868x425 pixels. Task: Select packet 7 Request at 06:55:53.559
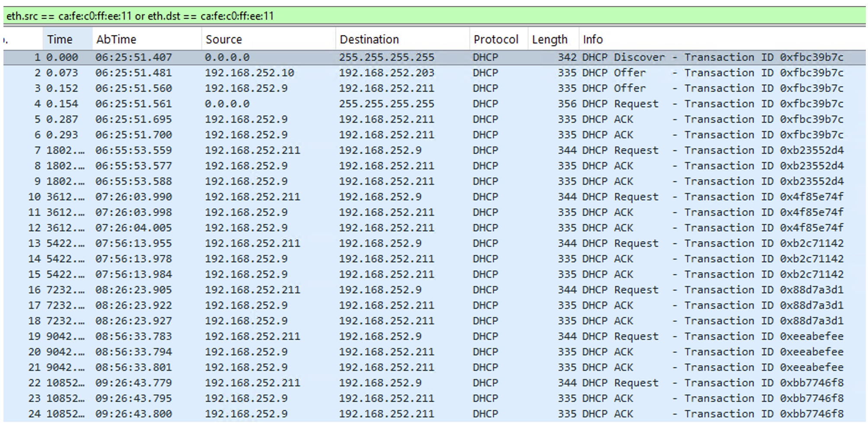[434, 150]
